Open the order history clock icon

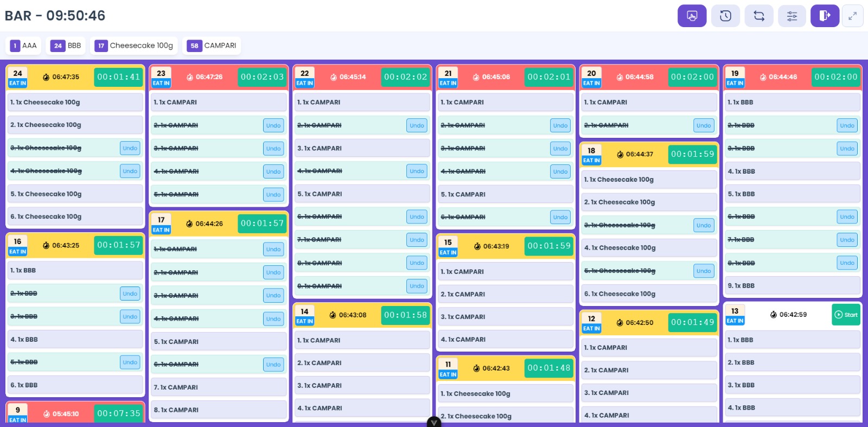(x=725, y=16)
